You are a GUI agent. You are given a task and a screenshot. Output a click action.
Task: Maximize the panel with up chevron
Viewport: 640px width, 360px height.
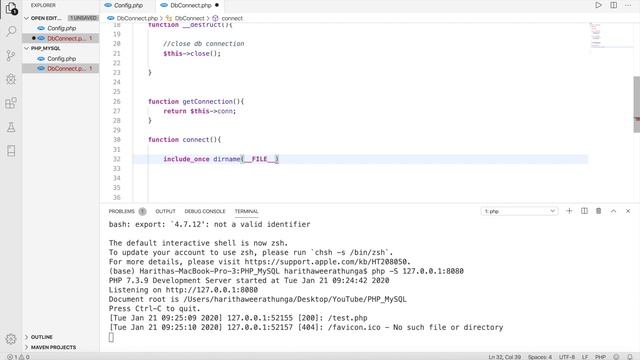[x=613, y=211]
